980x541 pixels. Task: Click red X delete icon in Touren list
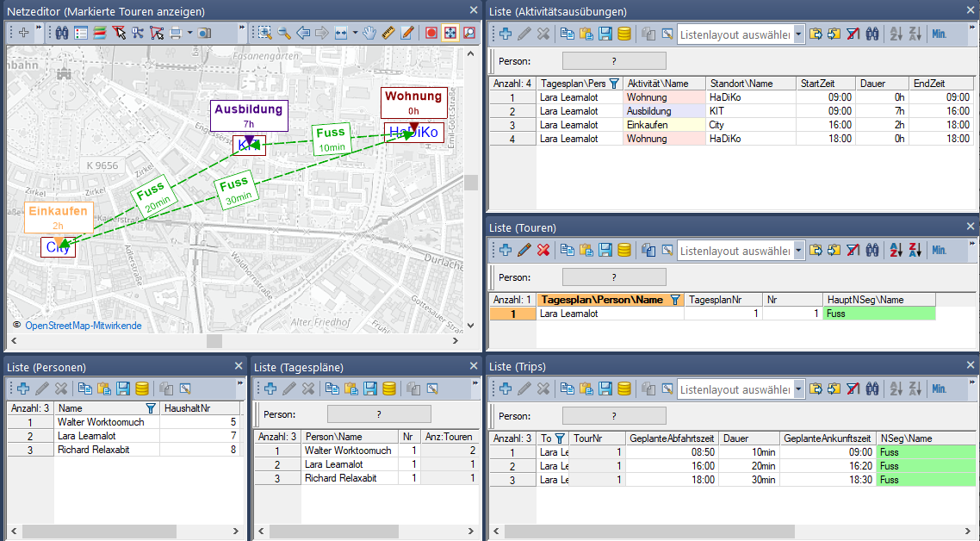[543, 250]
